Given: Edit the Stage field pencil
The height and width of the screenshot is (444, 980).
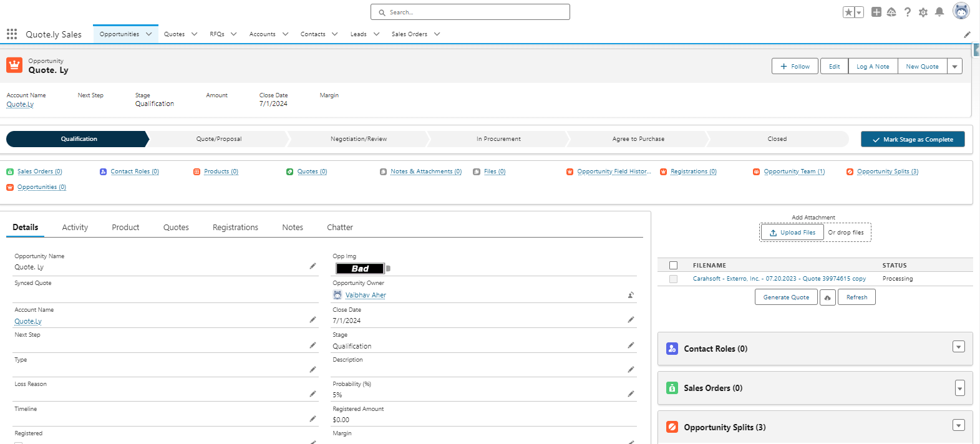Looking at the screenshot, I should (x=631, y=345).
